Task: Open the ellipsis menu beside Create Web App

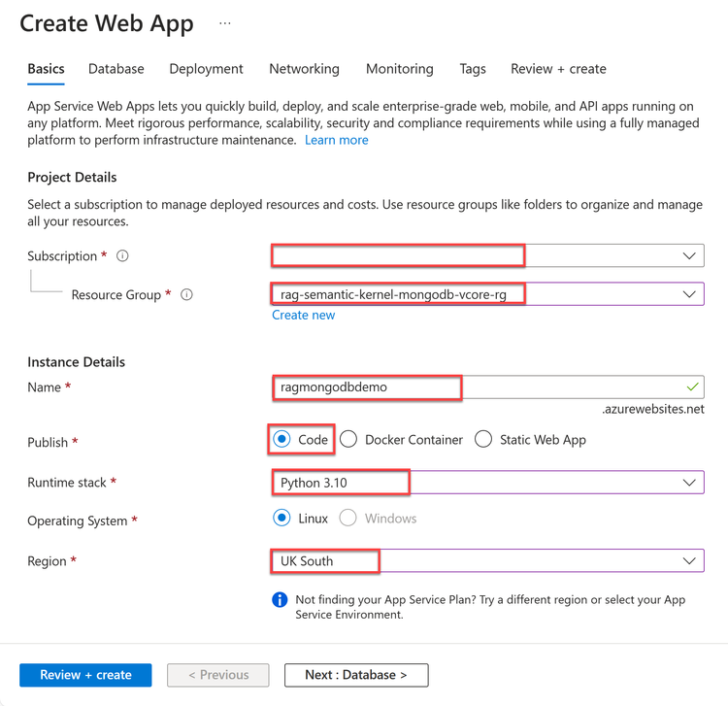Action: point(225,23)
